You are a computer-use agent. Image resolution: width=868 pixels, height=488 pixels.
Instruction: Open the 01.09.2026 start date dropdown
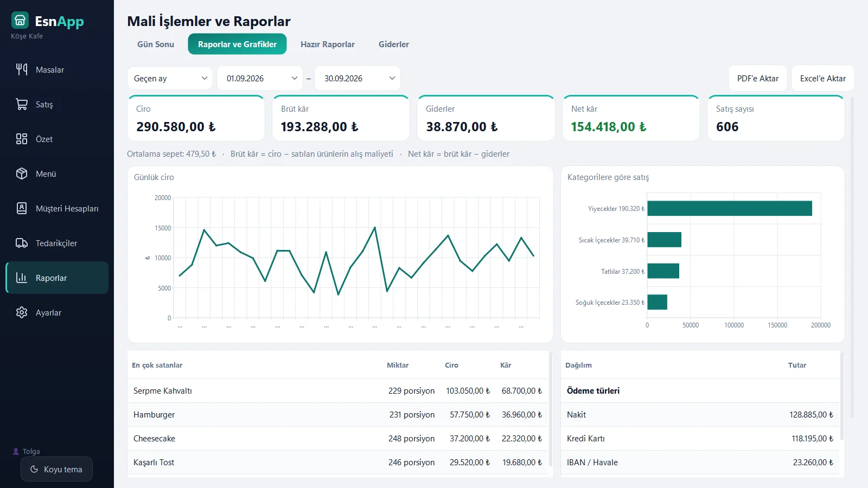[x=260, y=78]
